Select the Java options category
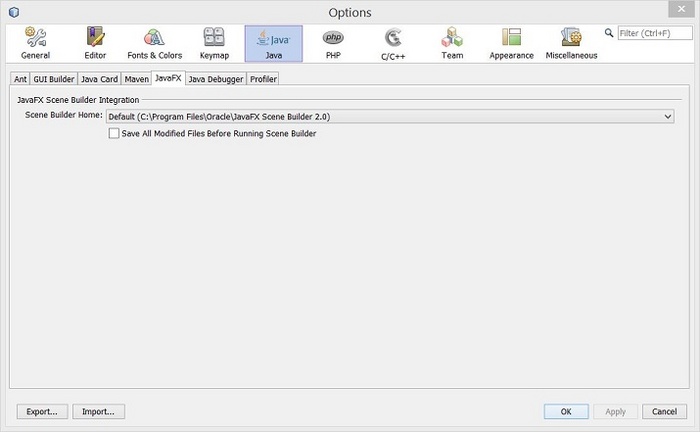Viewport: 700px width, 432px height. coord(274,43)
